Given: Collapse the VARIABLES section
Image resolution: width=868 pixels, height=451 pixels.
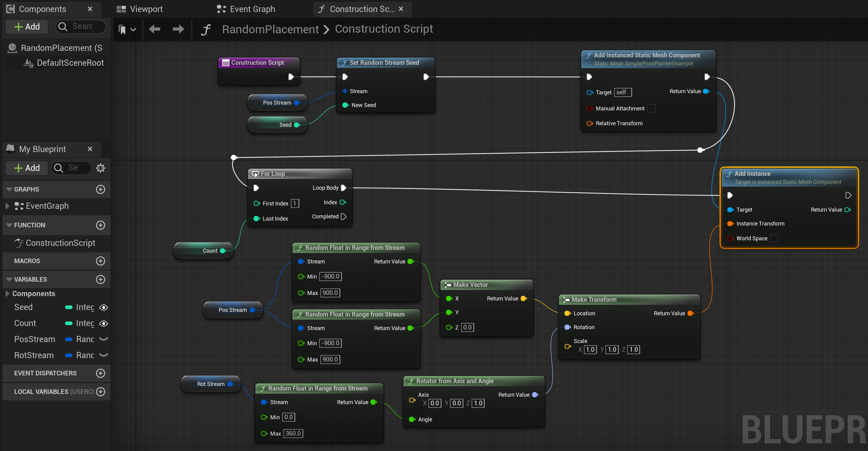Looking at the screenshot, I should [9, 279].
